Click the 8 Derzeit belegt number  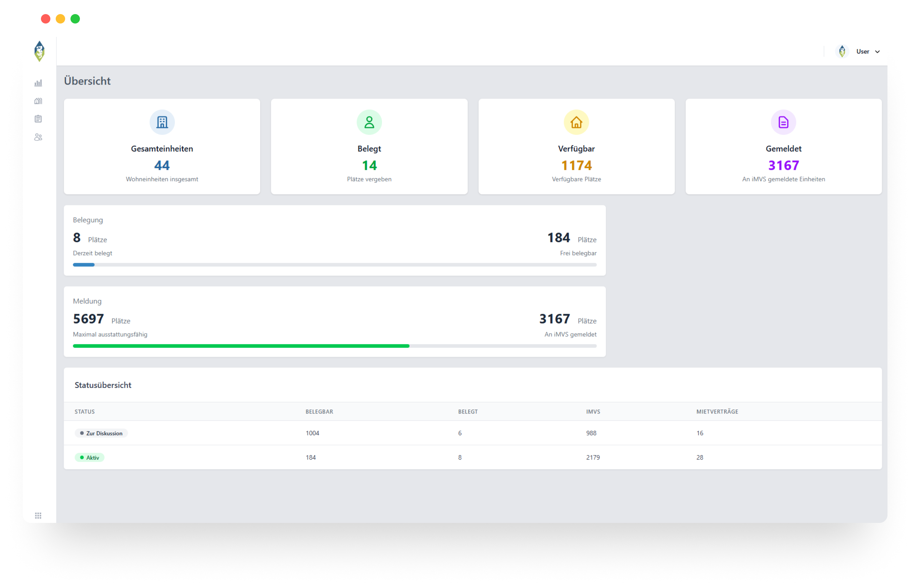point(77,238)
